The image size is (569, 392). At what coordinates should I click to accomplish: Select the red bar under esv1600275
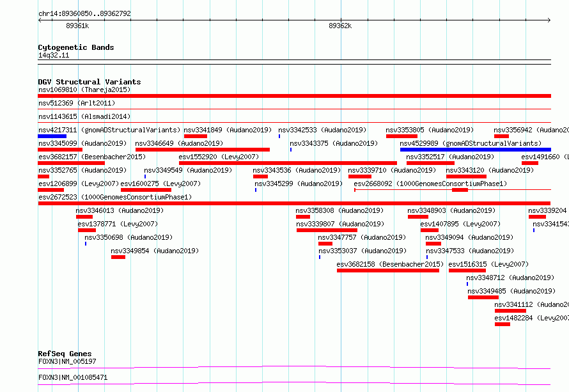pyautogui.click(x=146, y=190)
